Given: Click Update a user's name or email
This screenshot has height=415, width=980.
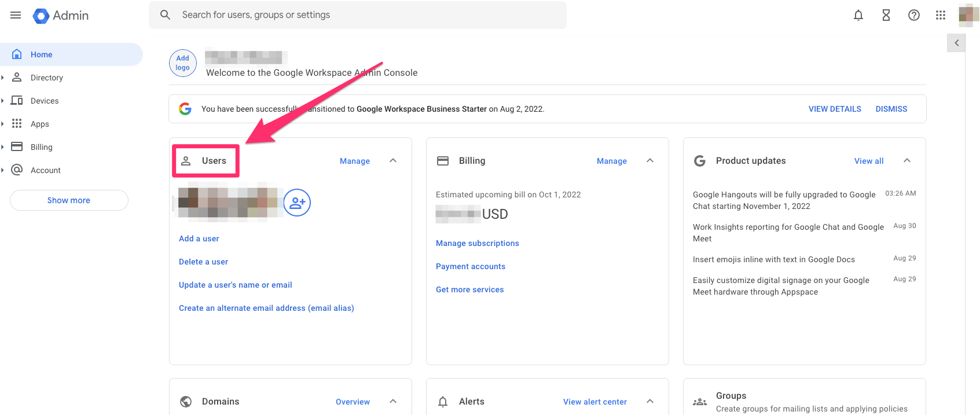Looking at the screenshot, I should tap(236, 285).
